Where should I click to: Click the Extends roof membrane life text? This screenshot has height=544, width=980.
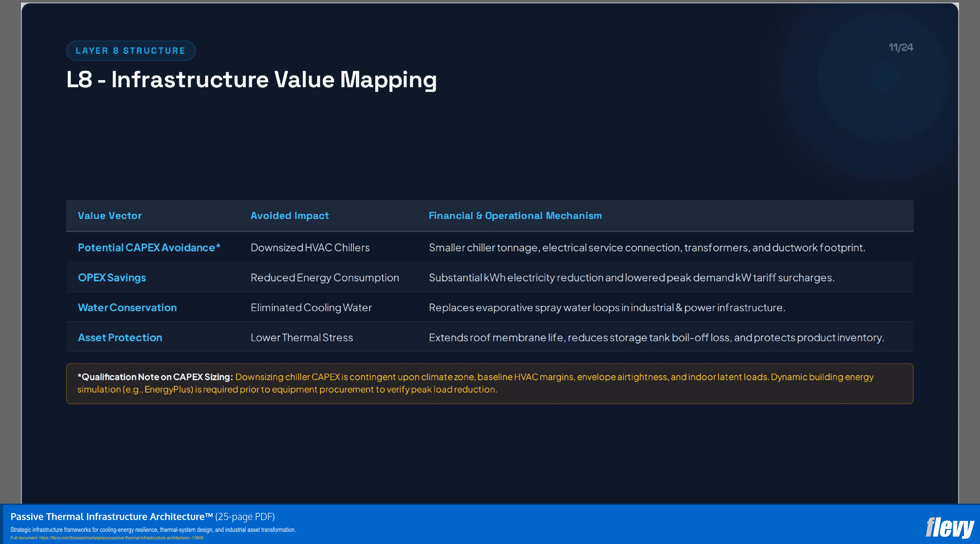click(656, 337)
